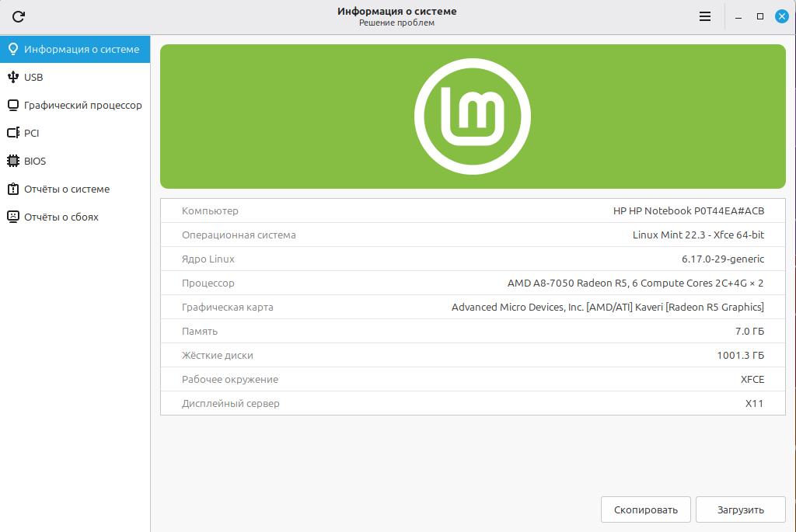Image resolution: width=796 pixels, height=532 pixels.
Task: Select the memory value 7.0 ГБ
Action: tap(749, 331)
